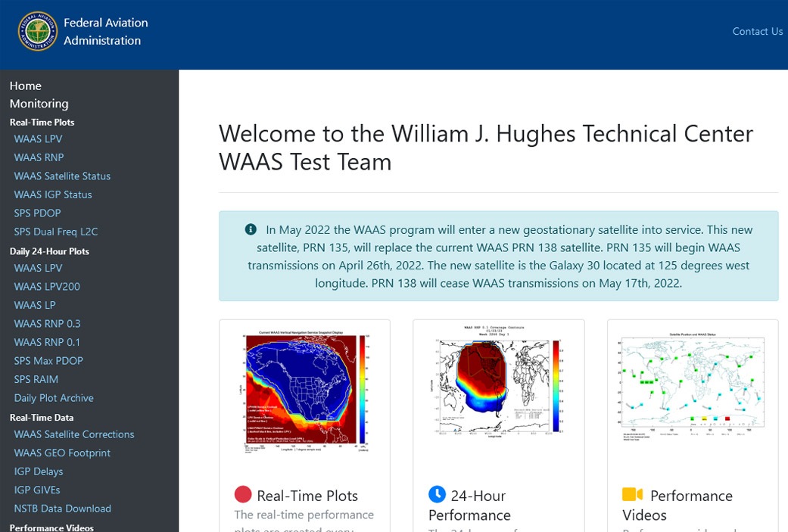788x532 pixels.
Task: Open the Contact Us link
Action: pyautogui.click(x=757, y=32)
